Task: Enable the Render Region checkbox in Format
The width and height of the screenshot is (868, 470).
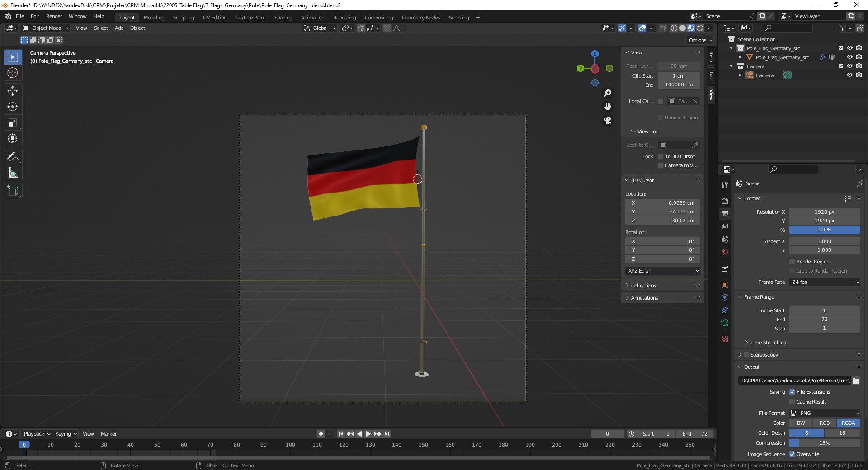Action: [792, 262]
